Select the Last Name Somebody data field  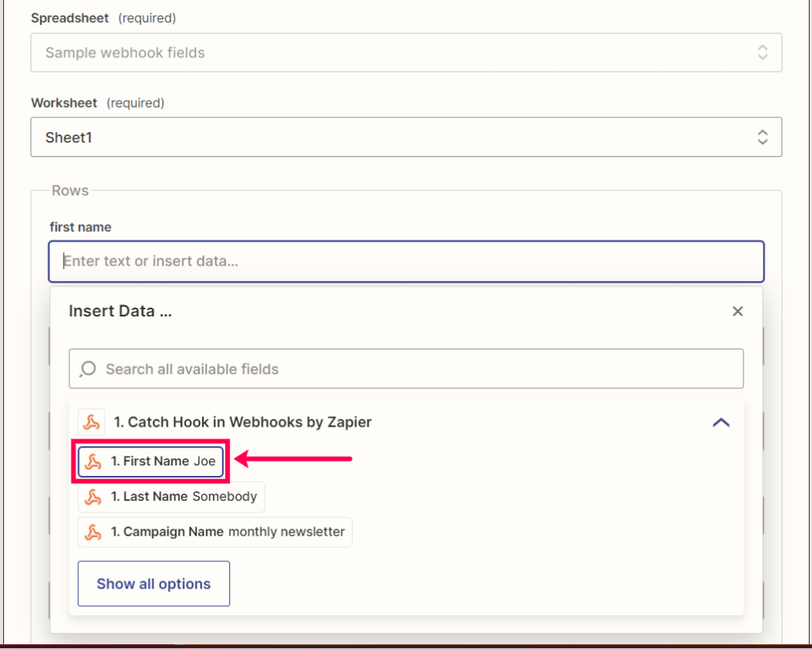pyautogui.click(x=171, y=497)
